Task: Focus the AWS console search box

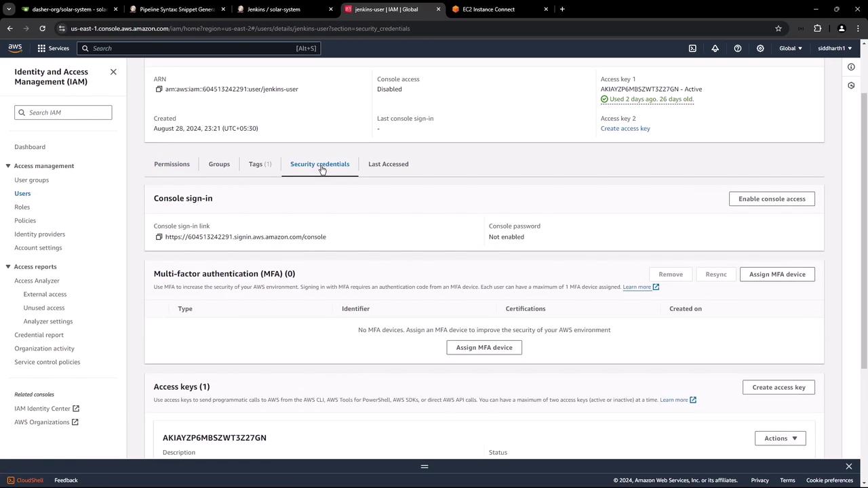Action: pyautogui.click(x=199, y=48)
